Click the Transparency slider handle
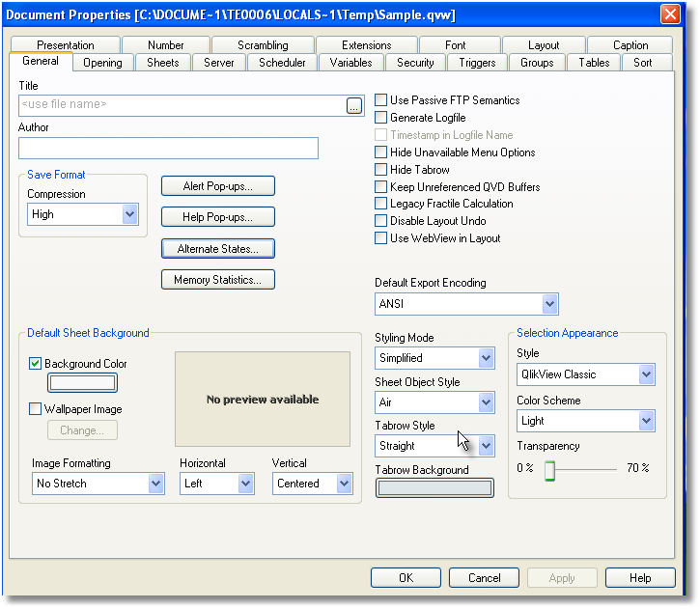 [x=549, y=470]
